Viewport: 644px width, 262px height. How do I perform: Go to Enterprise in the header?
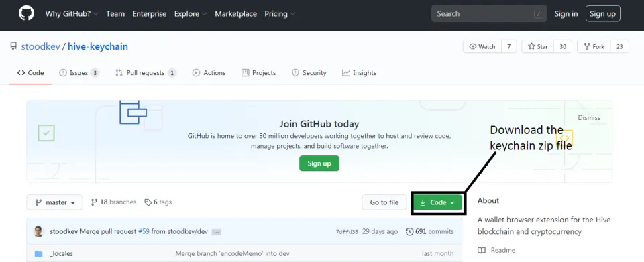[x=150, y=13]
